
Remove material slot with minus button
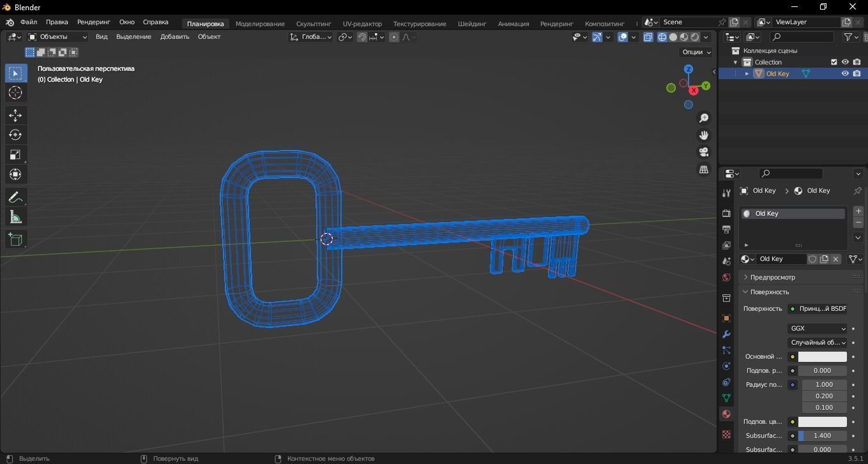pyautogui.click(x=858, y=223)
